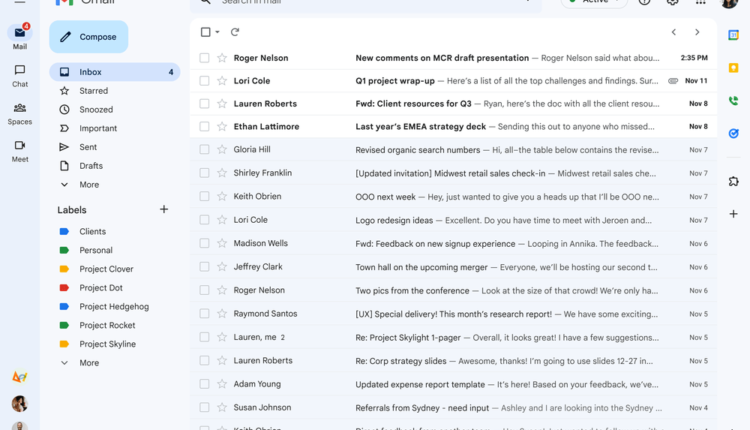Click the refresh inbox icon
The height and width of the screenshot is (430, 750).
click(x=235, y=32)
